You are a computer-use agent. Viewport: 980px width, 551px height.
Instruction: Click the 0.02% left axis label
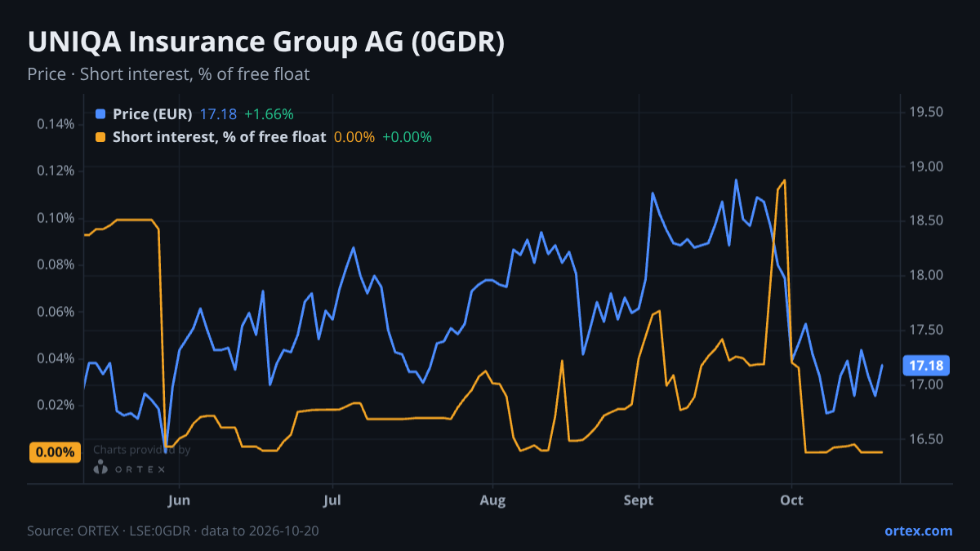(56, 405)
